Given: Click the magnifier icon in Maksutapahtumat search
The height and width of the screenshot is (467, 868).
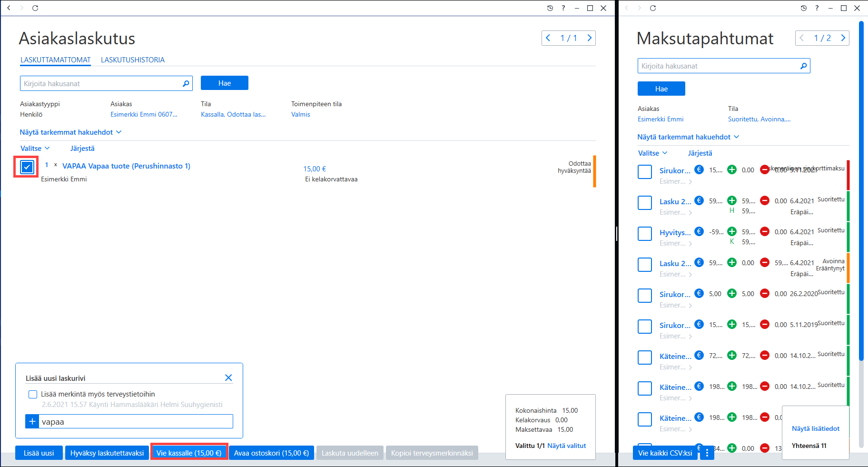Looking at the screenshot, I should (x=803, y=66).
